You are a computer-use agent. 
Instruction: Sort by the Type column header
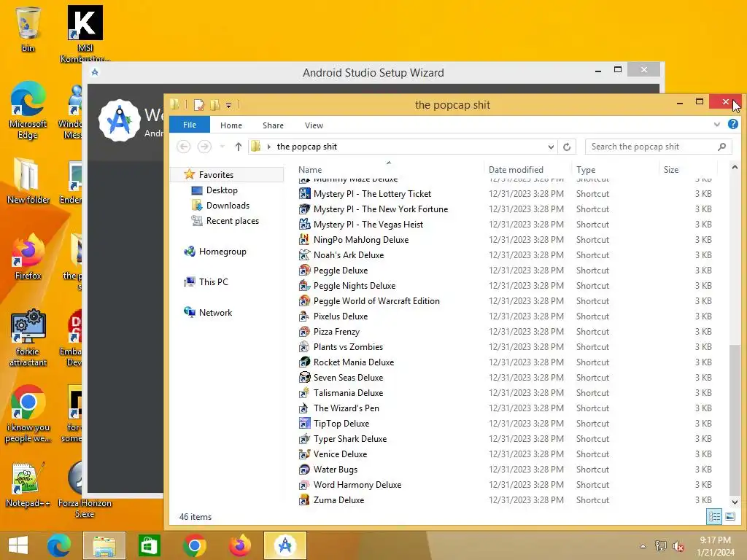(615, 169)
